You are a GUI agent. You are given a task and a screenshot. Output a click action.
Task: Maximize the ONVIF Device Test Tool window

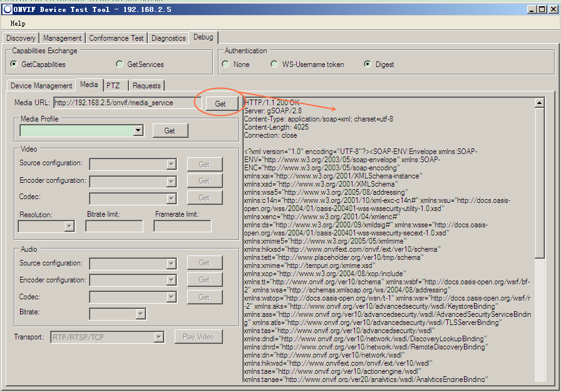pyautogui.click(x=542, y=9)
